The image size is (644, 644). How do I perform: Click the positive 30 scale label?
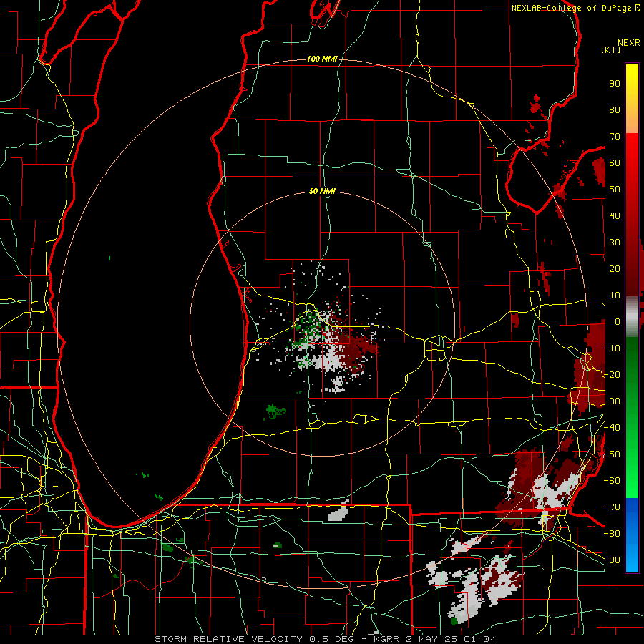click(615, 243)
